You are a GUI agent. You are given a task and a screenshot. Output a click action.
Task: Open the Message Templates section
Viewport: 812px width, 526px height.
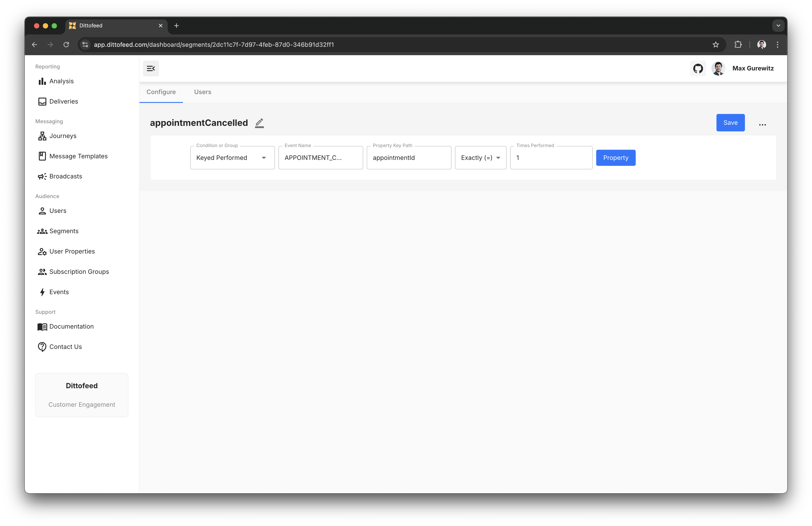pyautogui.click(x=78, y=156)
